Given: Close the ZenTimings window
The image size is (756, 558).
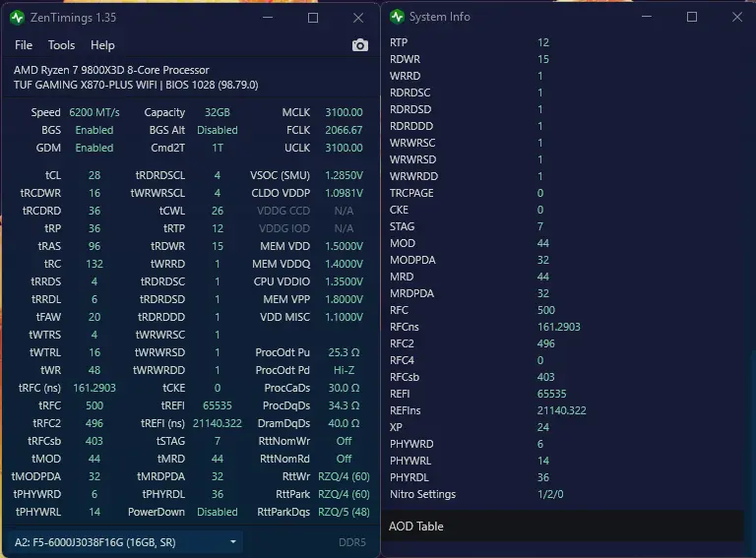Looking at the screenshot, I should coord(358,18).
